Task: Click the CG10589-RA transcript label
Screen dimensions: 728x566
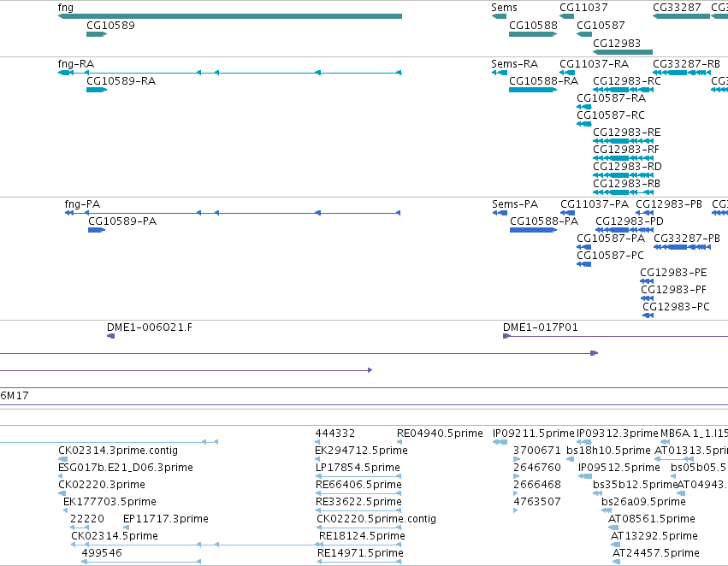Action: click(x=121, y=81)
